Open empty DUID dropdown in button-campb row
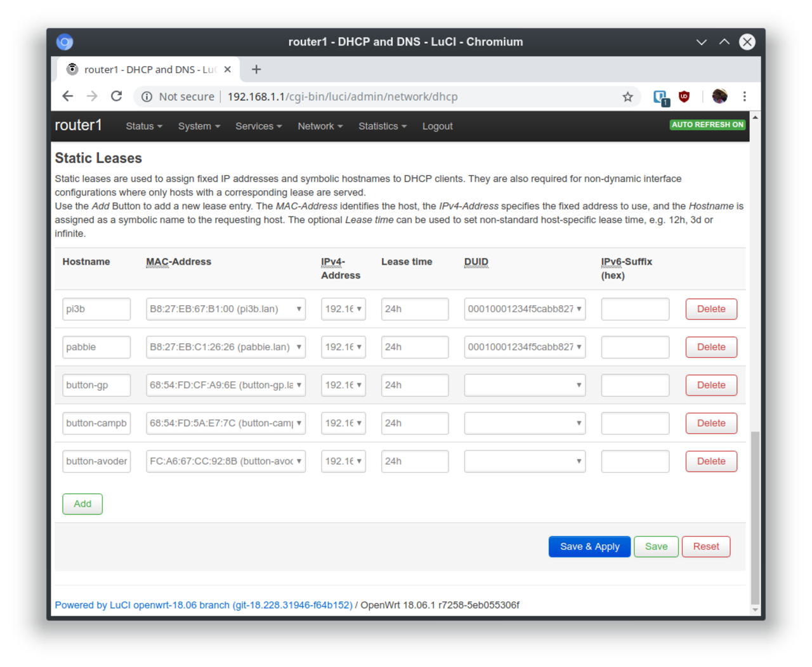The width and height of the screenshot is (812, 667). point(525,423)
